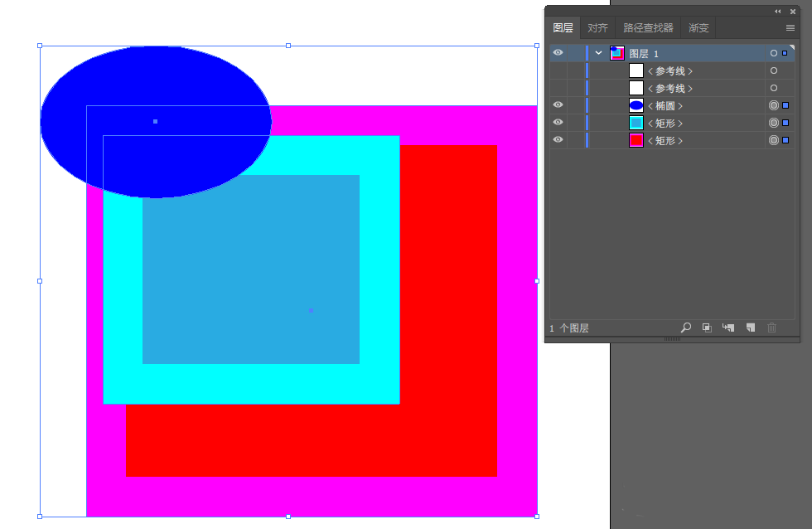Click the selection square of the cyan 矩形 row

785,123
